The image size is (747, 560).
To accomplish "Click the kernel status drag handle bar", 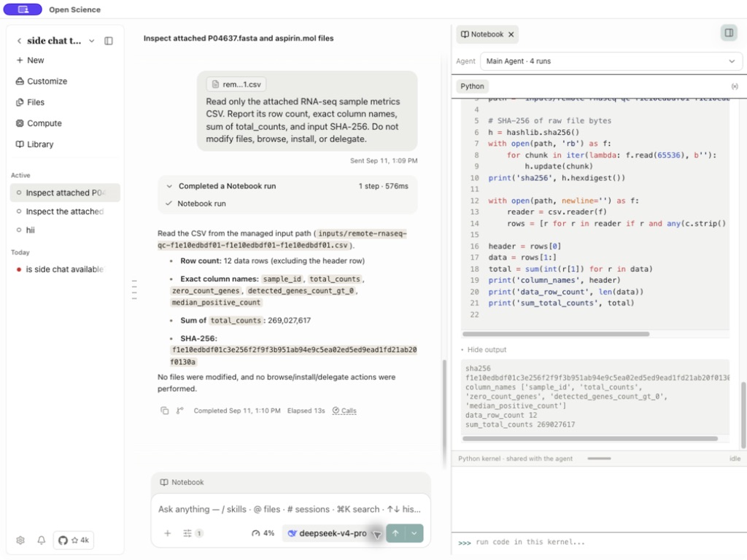I will (600, 459).
